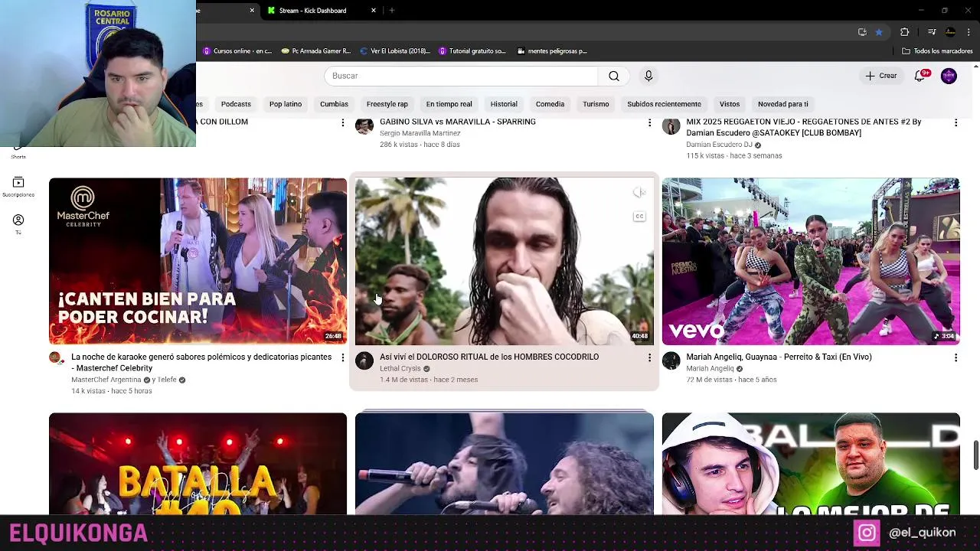This screenshot has height=551, width=980.
Task: Activate voice search microphone
Action: coord(648,76)
